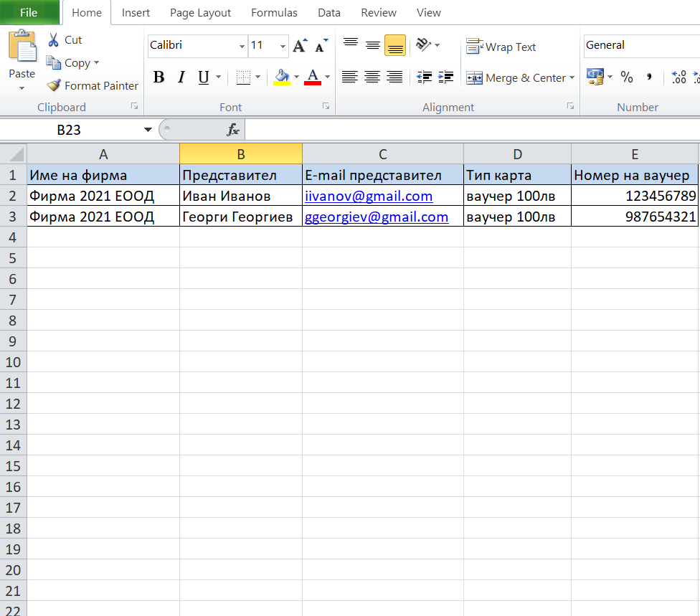
Task: Switch to Page Layout tab
Action: pyautogui.click(x=200, y=13)
